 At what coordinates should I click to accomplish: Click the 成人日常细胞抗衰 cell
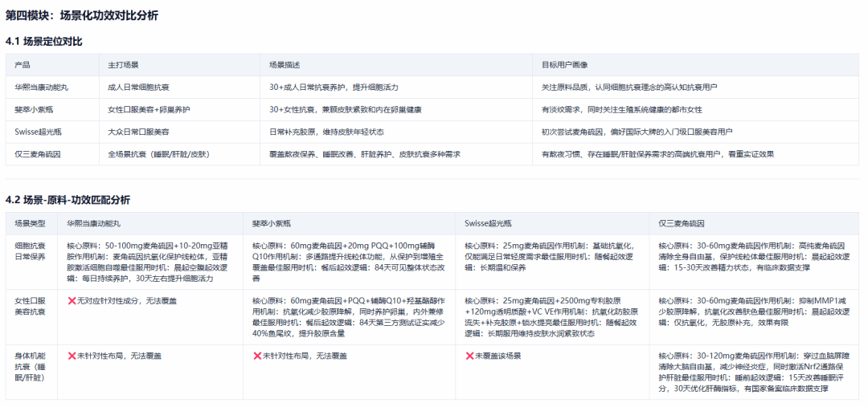point(138,88)
